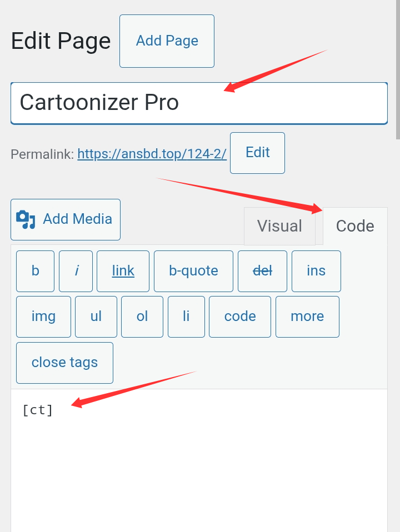400x532 pixels.
Task: Click the page title input field
Action: point(199,103)
